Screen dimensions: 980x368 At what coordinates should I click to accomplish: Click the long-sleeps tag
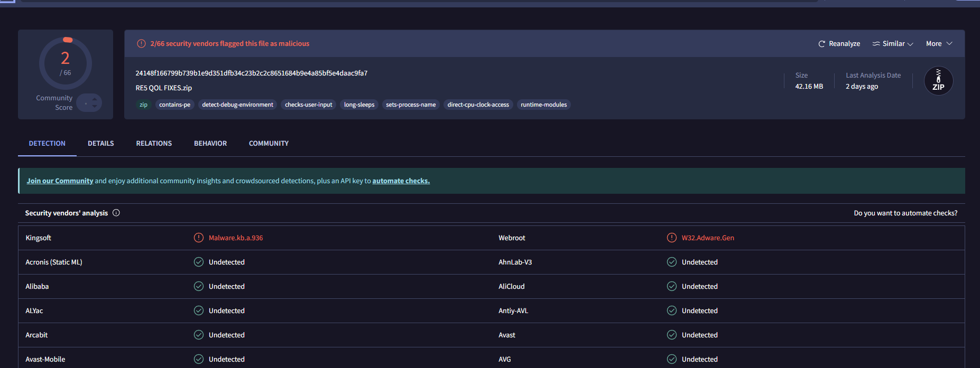(x=359, y=105)
